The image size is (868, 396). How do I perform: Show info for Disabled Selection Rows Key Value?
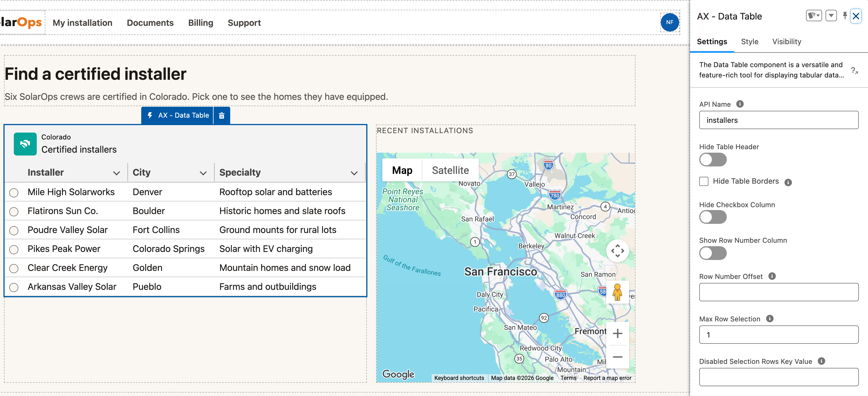click(821, 361)
